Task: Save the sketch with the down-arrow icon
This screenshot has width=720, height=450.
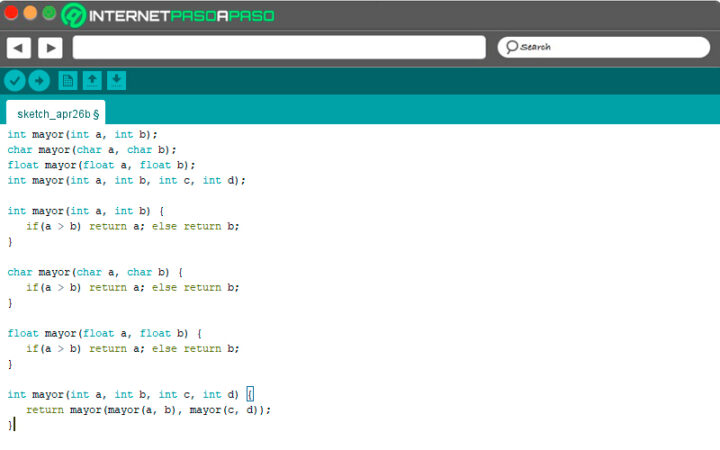Action: click(x=116, y=81)
